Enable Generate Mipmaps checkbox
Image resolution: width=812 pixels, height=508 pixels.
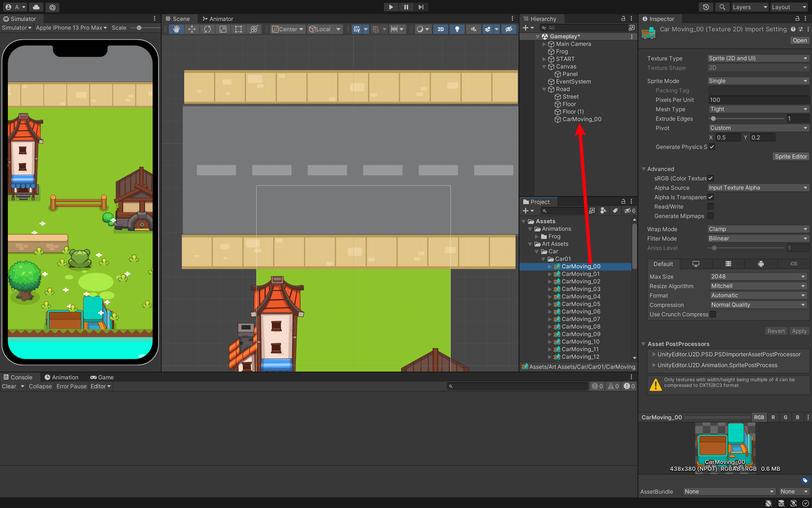pos(710,216)
